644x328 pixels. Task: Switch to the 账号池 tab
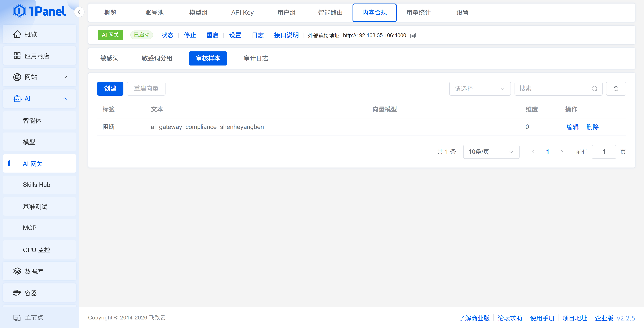click(x=154, y=13)
